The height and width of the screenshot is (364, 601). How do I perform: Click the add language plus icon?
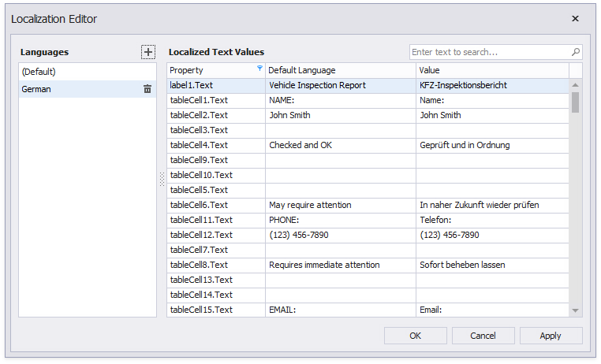tap(148, 52)
